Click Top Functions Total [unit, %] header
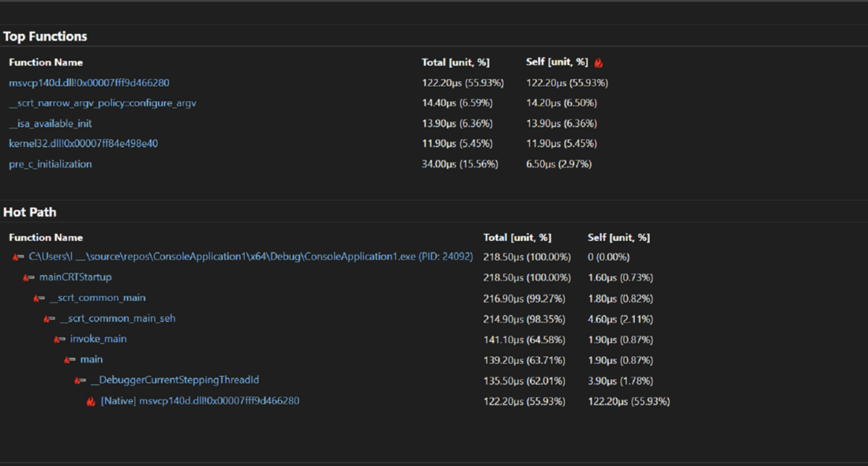Viewport: 868px width, 466px height. (455, 62)
